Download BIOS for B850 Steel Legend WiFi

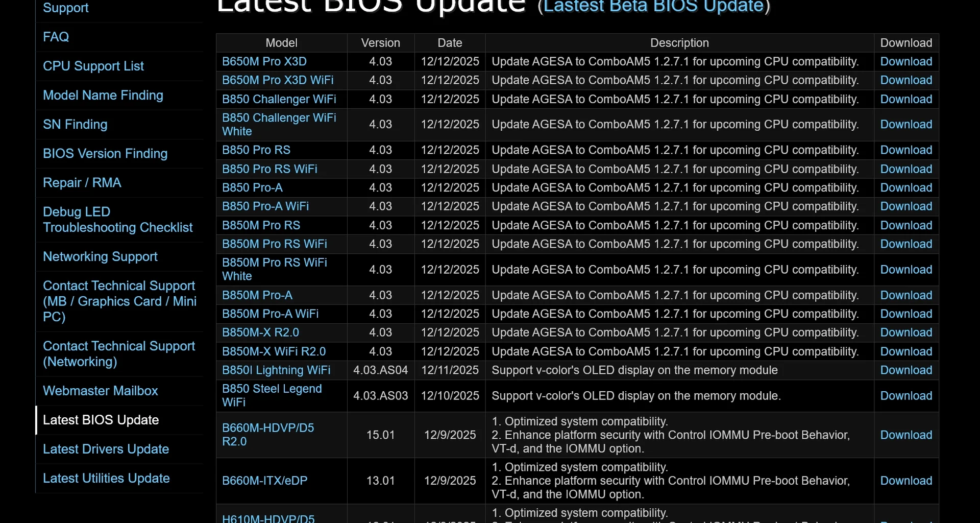pyautogui.click(x=906, y=395)
